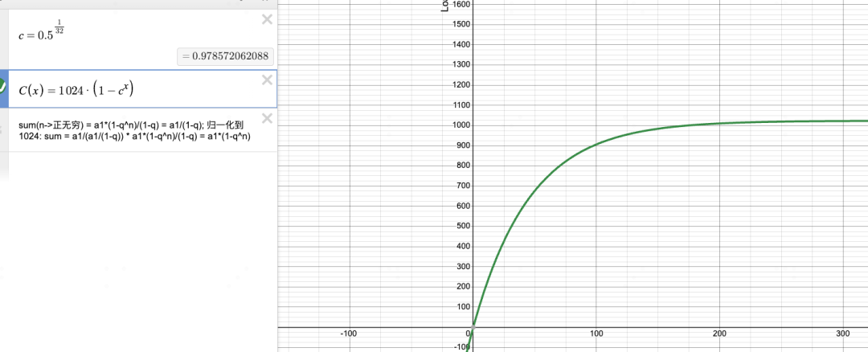Click the origin label 0
The height and width of the screenshot is (352, 868).
coord(469,334)
